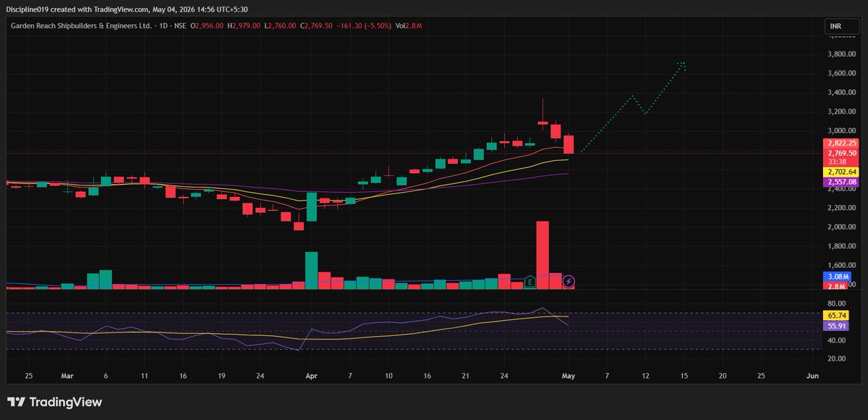Click the low value L2,760.00
Screen dimensions: 868x420
point(280,26)
